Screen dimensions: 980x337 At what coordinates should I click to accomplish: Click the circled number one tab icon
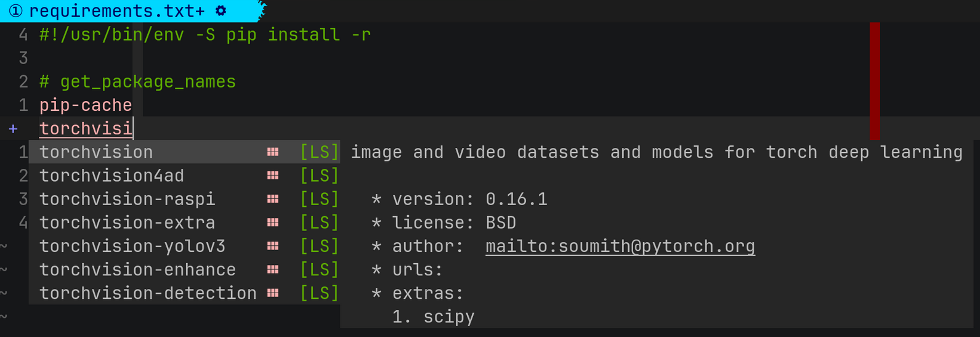16,11
